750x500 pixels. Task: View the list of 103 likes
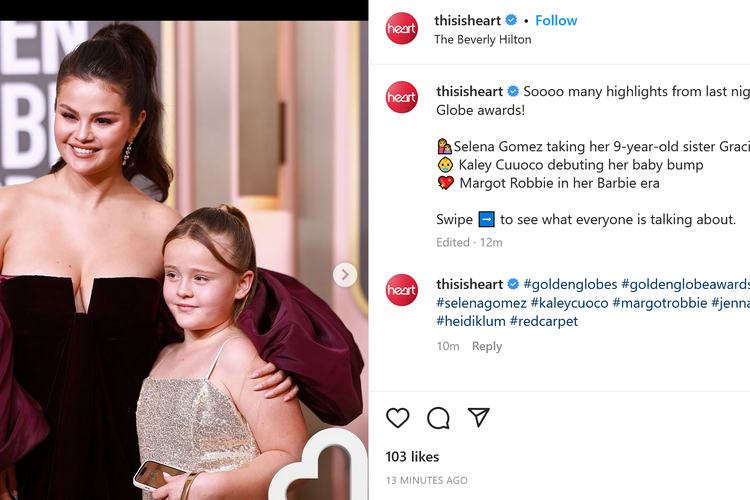(x=412, y=457)
